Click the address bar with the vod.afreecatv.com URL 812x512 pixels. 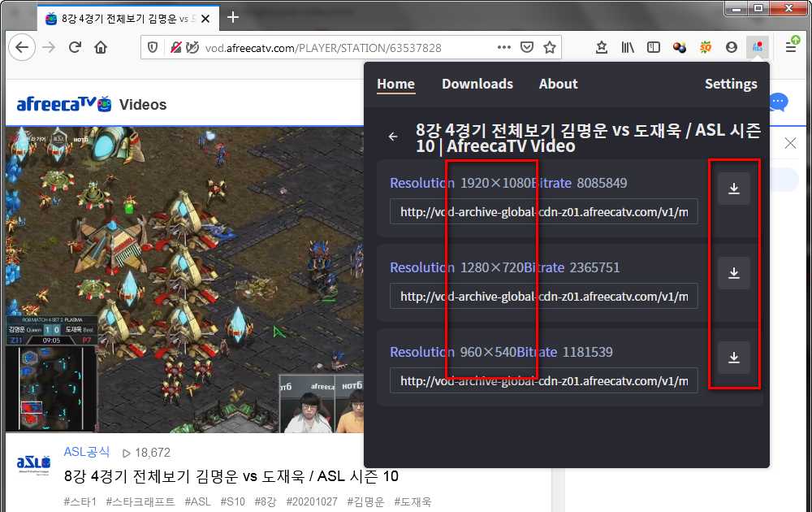[x=323, y=48]
